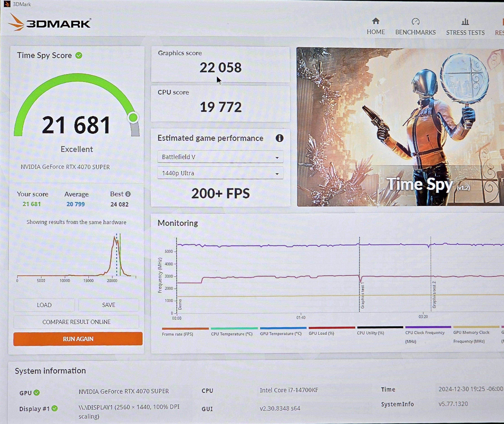Click the GPU Load red color bar

click(x=332, y=328)
